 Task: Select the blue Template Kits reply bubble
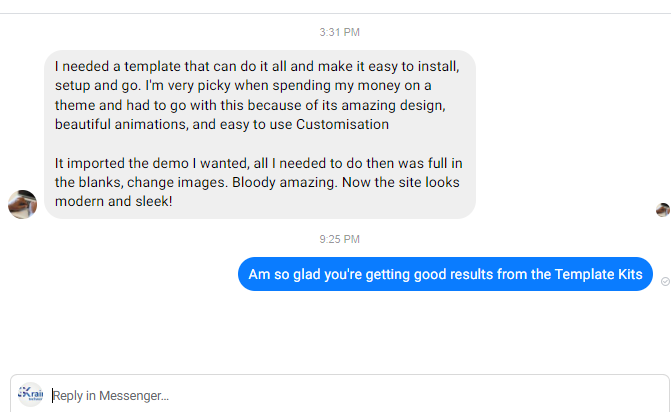click(445, 275)
